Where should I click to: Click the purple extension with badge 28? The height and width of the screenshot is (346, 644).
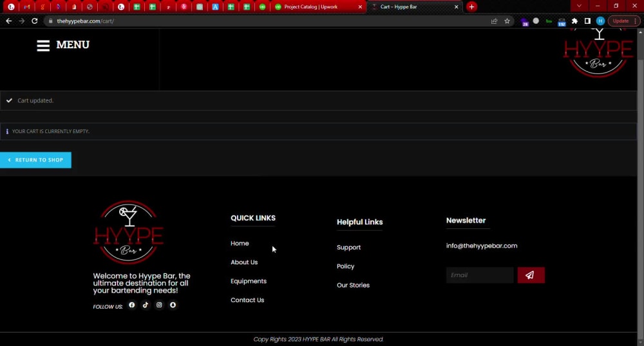(x=524, y=22)
